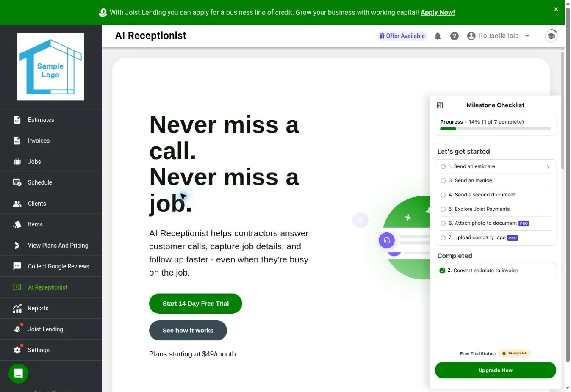This screenshot has height=392, width=571.
Task: Click the Jobs briefcase icon
Action: tap(17, 162)
